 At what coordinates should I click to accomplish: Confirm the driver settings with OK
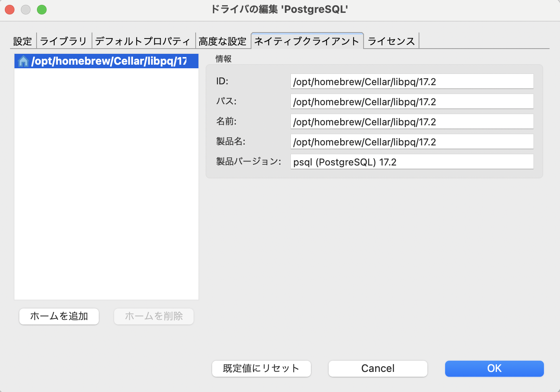coord(494,368)
